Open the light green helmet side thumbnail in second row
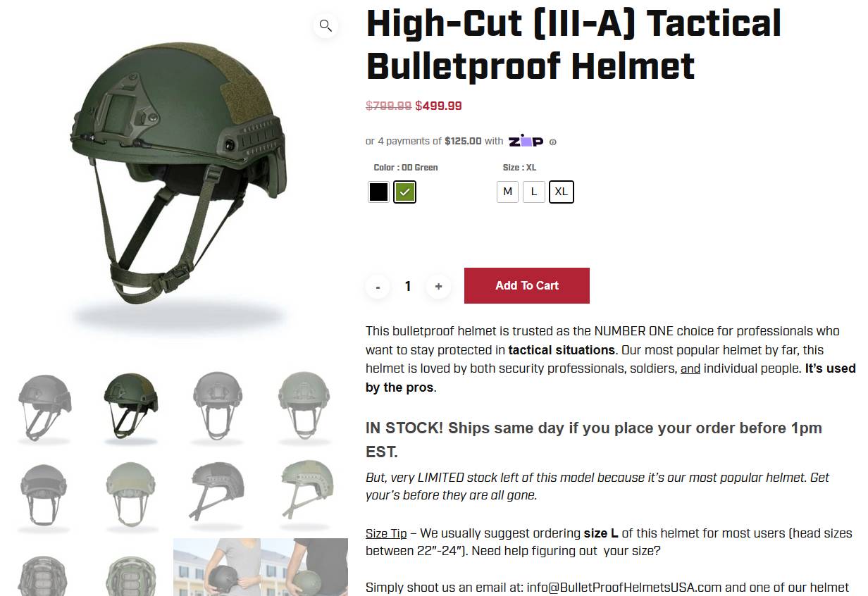The width and height of the screenshot is (868, 596). pos(304,492)
